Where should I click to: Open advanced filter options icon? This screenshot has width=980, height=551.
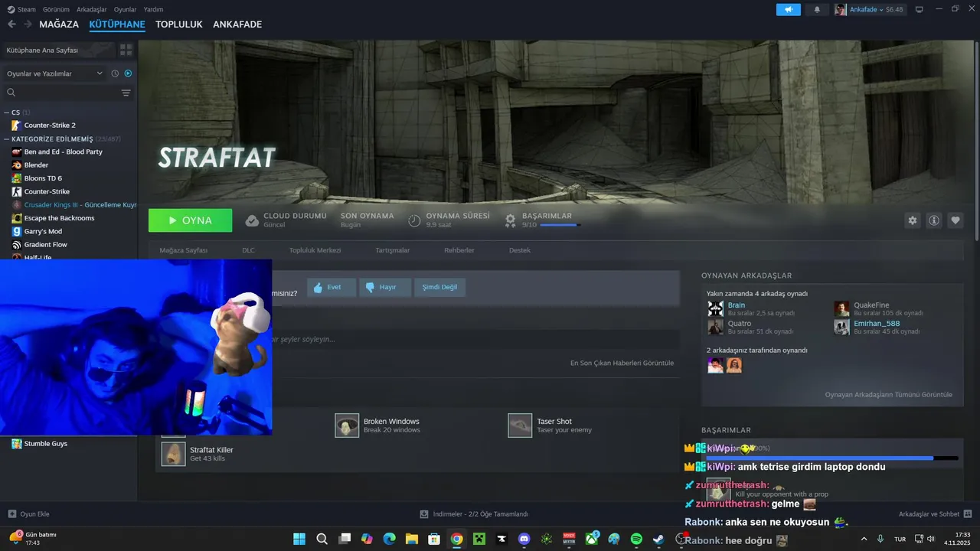pyautogui.click(x=126, y=93)
